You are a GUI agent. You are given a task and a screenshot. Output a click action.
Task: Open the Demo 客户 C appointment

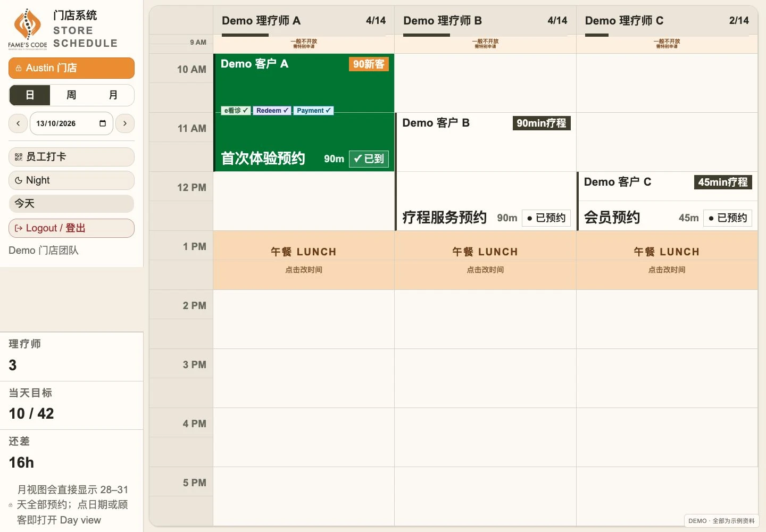tap(667, 201)
